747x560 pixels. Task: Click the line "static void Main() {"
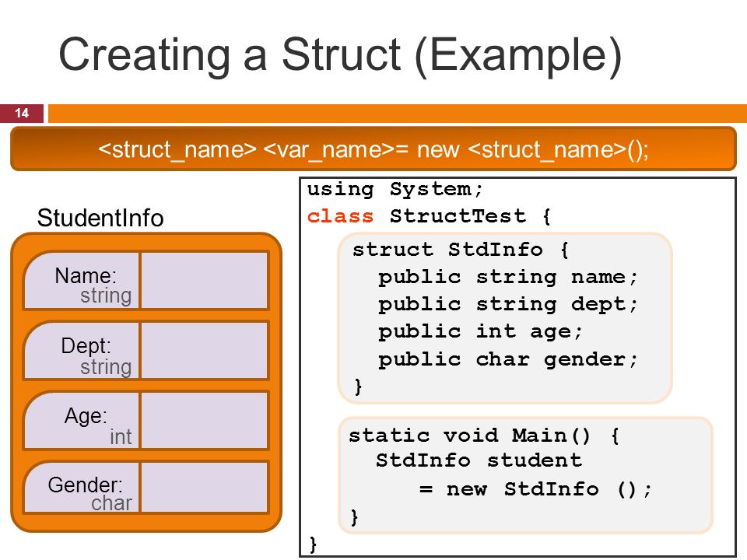pos(484,436)
